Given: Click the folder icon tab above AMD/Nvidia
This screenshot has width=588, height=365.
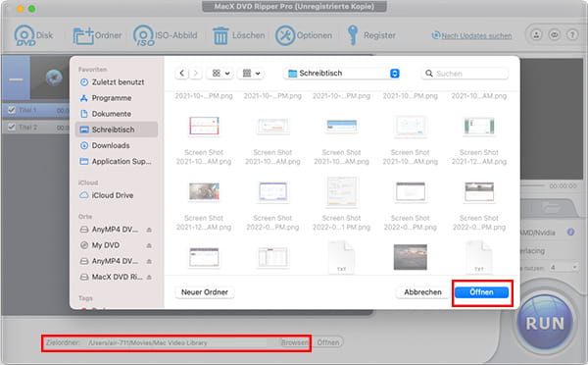Looking at the screenshot, I should pyautogui.click(x=551, y=207).
